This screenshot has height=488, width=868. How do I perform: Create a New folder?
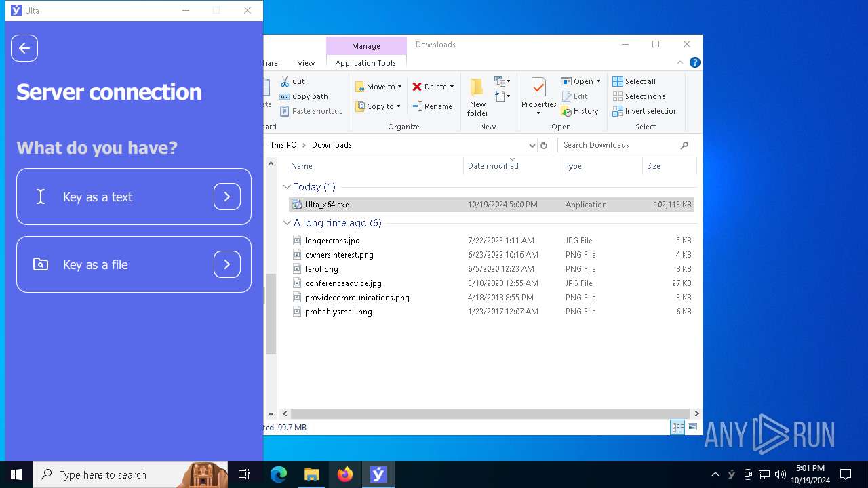pos(477,97)
